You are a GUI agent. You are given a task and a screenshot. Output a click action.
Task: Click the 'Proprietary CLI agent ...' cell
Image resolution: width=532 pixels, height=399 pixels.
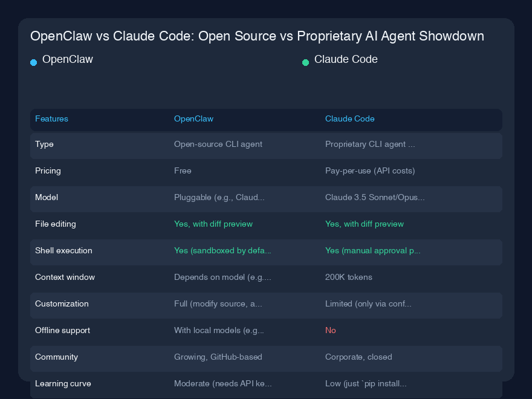click(x=370, y=144)
